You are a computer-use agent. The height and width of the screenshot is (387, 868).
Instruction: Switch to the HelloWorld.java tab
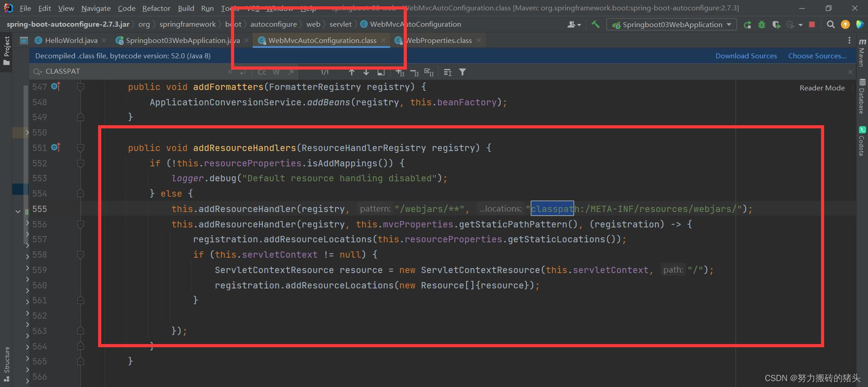71,40
